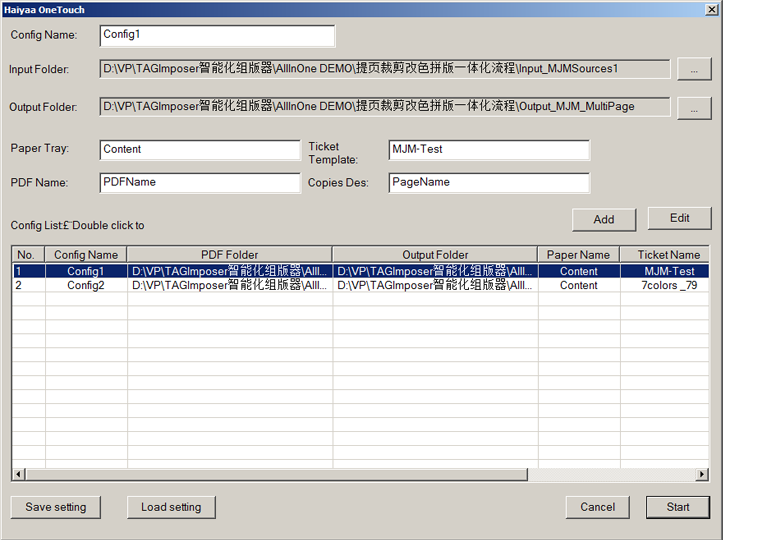Click the Copies Des field PageName
771x540 pixels.
pyautogui.click(x=489, y=183)
